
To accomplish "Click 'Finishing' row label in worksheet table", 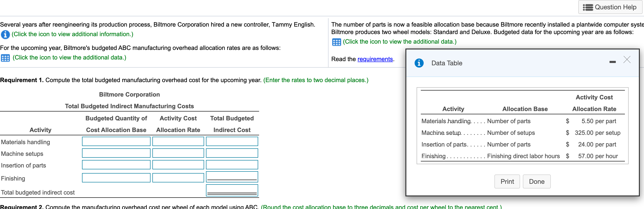I will (x=13, y=178).
